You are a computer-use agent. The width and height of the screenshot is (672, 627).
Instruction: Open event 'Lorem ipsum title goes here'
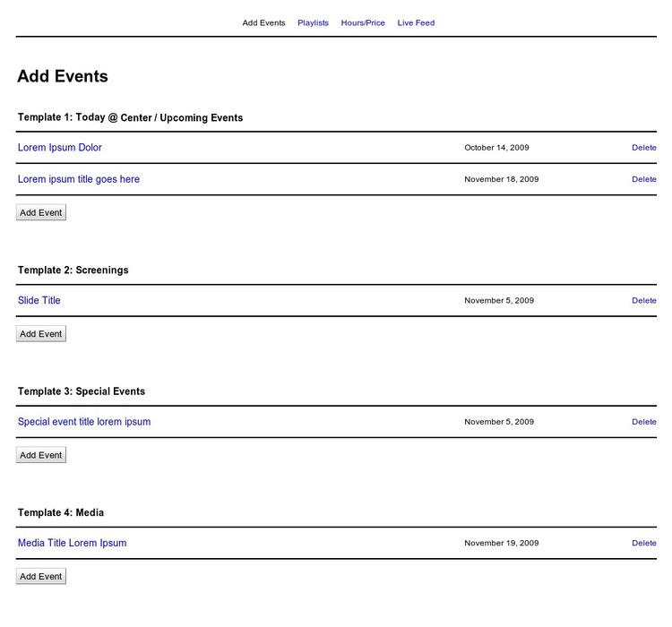coord(79,179)
